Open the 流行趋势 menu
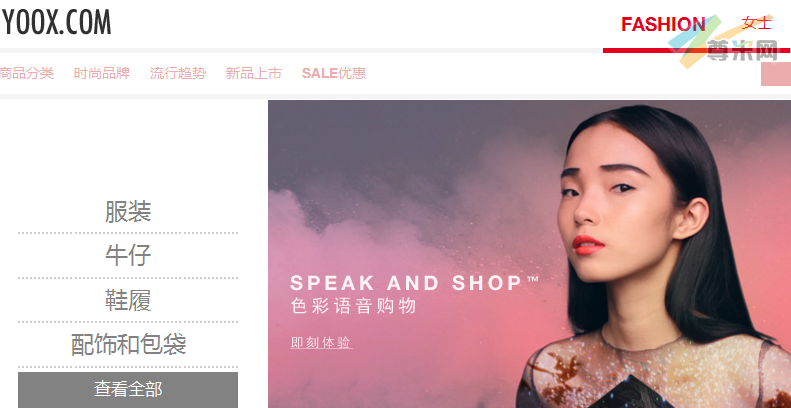The width and height of the screenshot is (791, 408). [178, 74]
